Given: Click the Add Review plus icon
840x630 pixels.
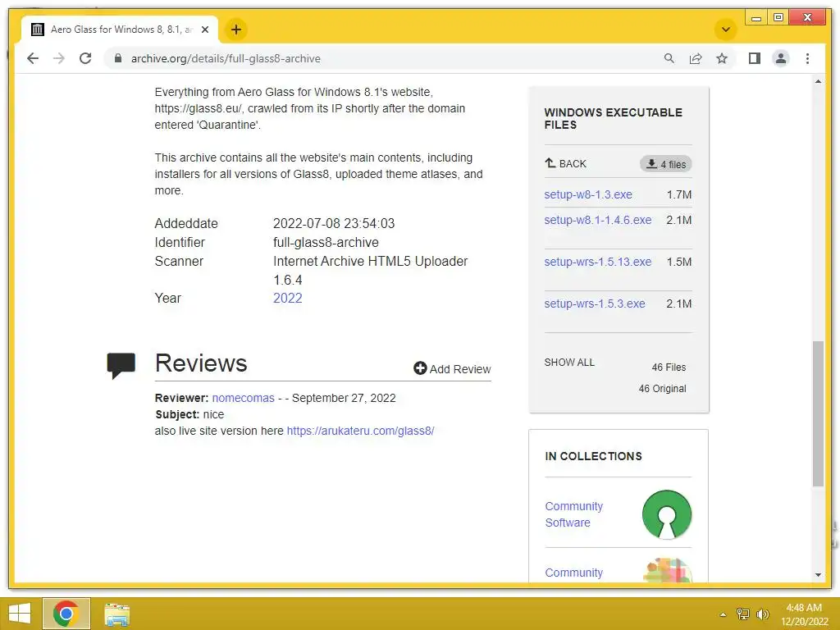Looking at the screenshot, I should pos(420,368).
